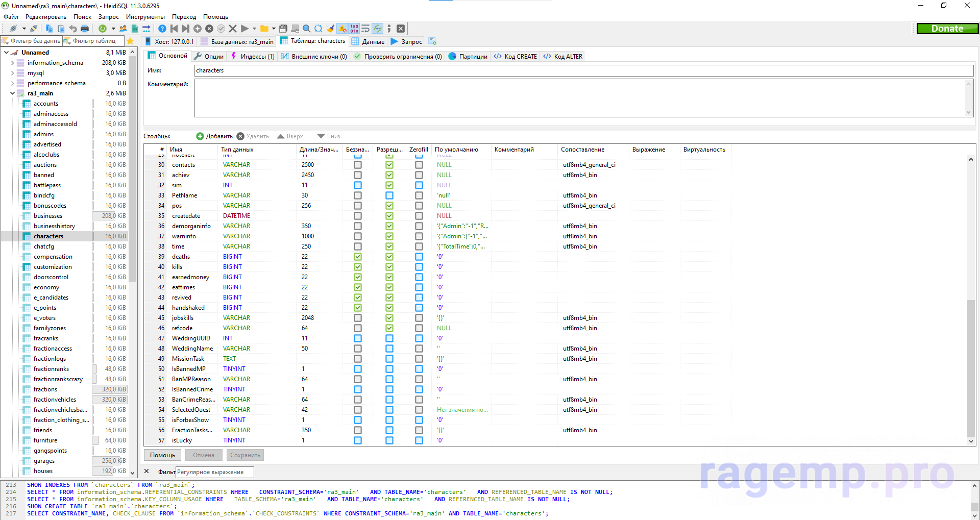Toggle Unsigned checkbox for deaths column
Viewport: 980px width, 520px height.
[358, 257]
